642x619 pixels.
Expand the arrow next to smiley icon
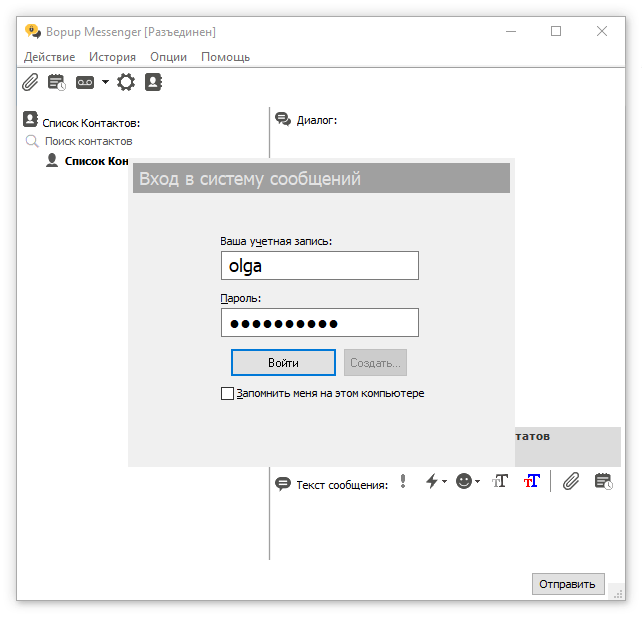[x=477, y=481]
